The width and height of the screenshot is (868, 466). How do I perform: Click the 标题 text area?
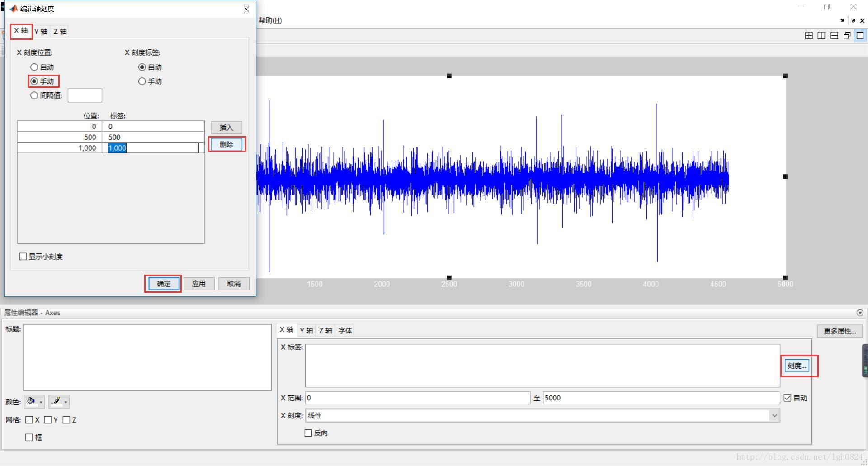[147, 357]
